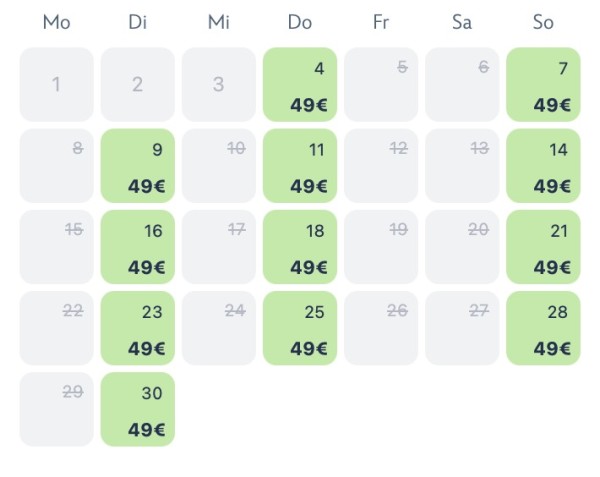Choose the 25th for 49€
Screen dimensions: 600x477
click(300, 328)
